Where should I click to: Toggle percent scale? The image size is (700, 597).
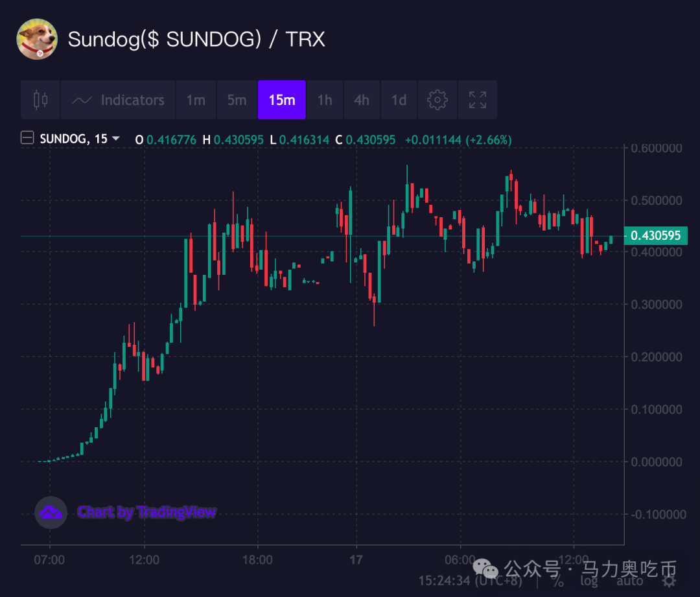[557, 581]
